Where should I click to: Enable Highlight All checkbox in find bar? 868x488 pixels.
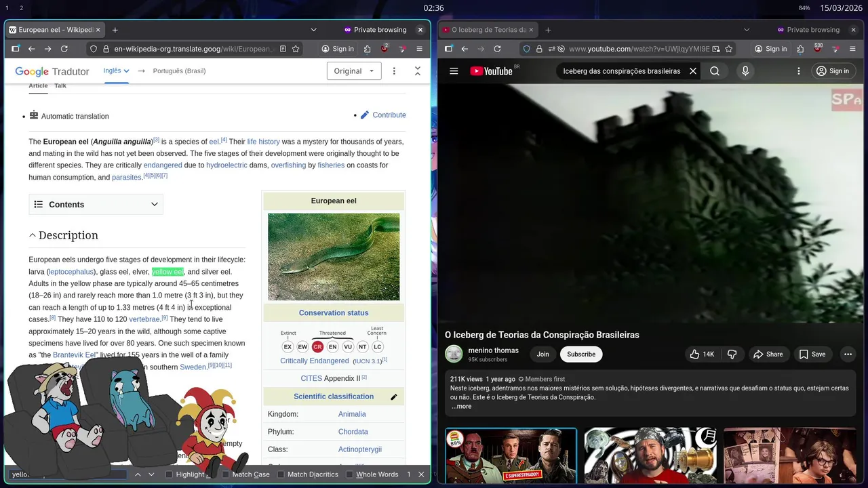(x=170, y=474)
